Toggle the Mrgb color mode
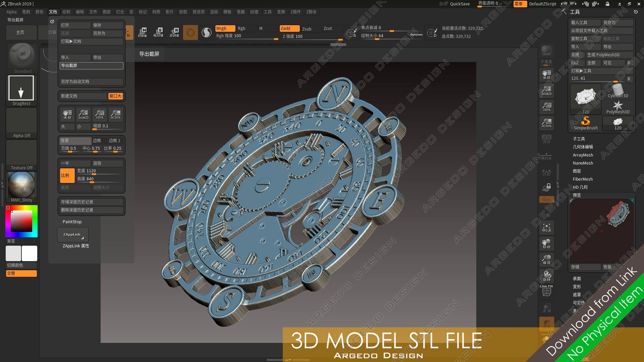 click(225, 28)
